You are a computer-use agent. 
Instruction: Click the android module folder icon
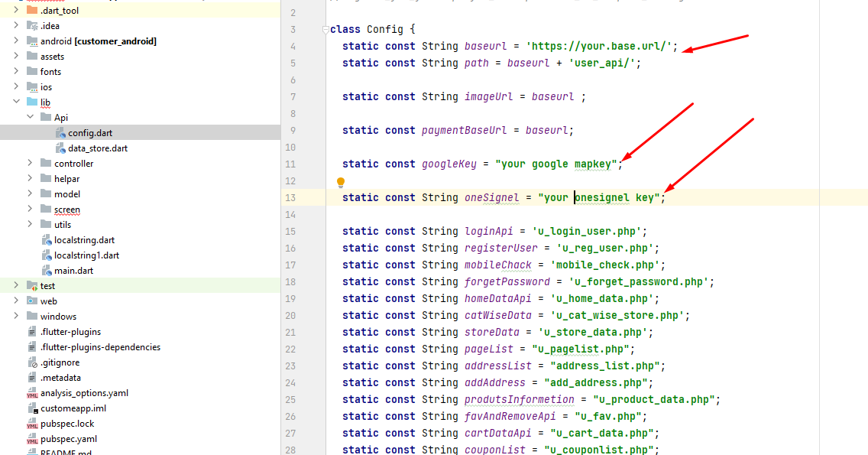click(x=32, y=41)
